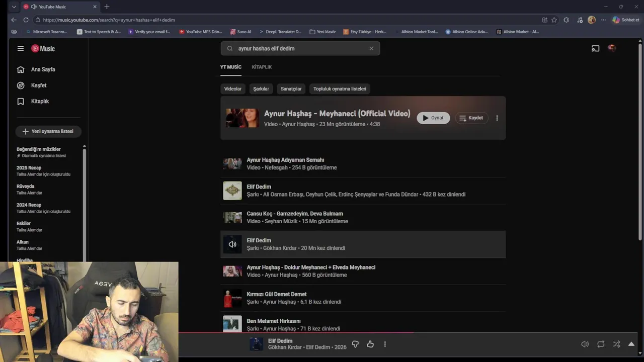644x362 pixels.
Task: Toggle the player volume icon
Action: [x=585, y=344]
